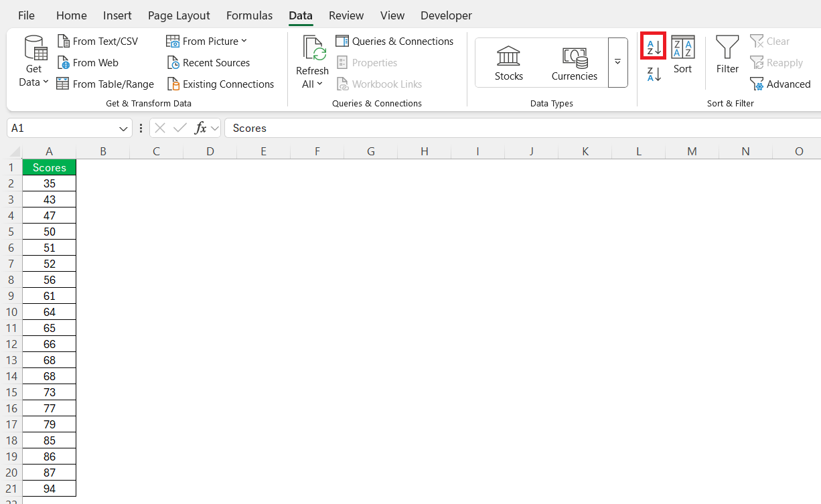Screen dimensions: 821x504
Task: Switch to the Developer tab
Action: point(446,15)
